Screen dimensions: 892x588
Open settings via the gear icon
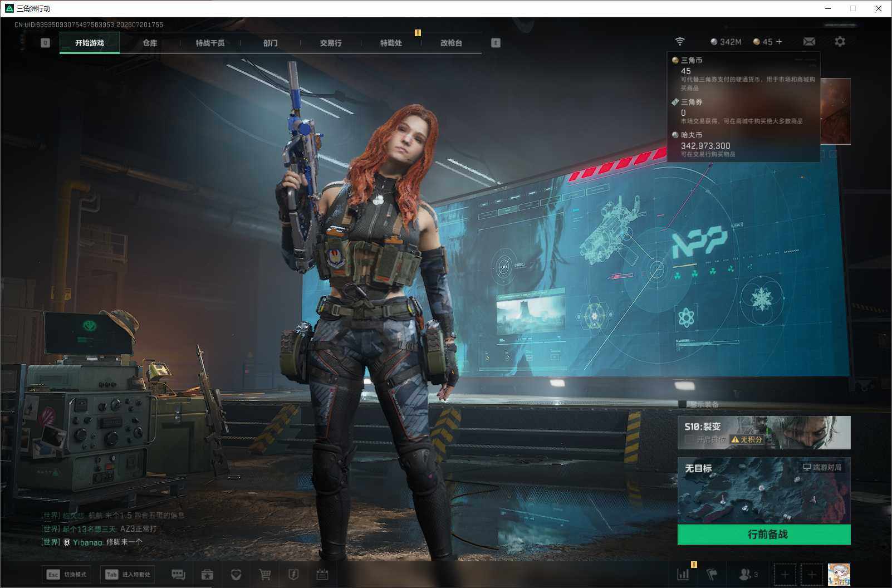(840, 42)
